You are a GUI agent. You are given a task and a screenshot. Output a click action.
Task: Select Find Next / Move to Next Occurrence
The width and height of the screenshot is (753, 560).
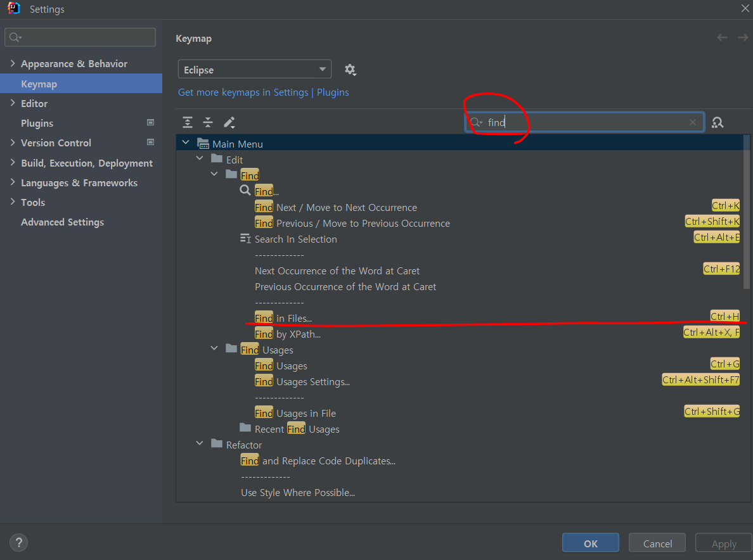(336, 207)
